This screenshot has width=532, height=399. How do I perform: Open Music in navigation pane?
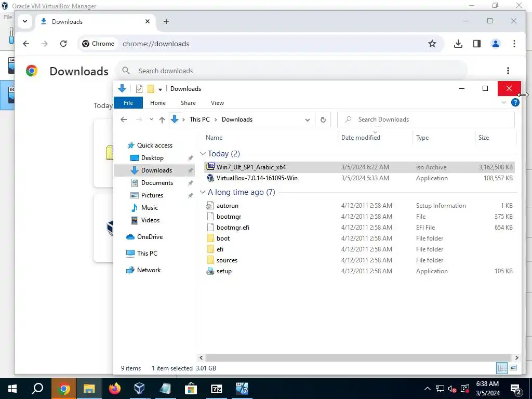pyautogui.click(x=149, y=208)
